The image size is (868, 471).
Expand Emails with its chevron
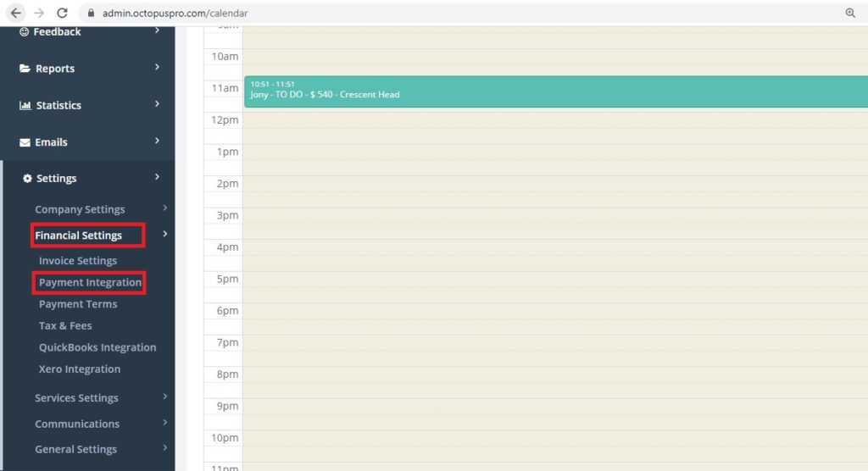157,141
